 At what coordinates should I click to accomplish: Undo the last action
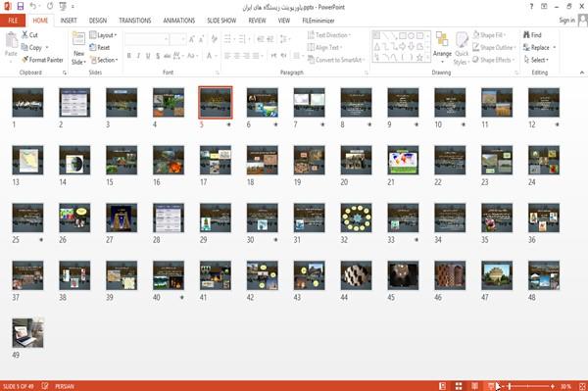click(x=33, y=7)
